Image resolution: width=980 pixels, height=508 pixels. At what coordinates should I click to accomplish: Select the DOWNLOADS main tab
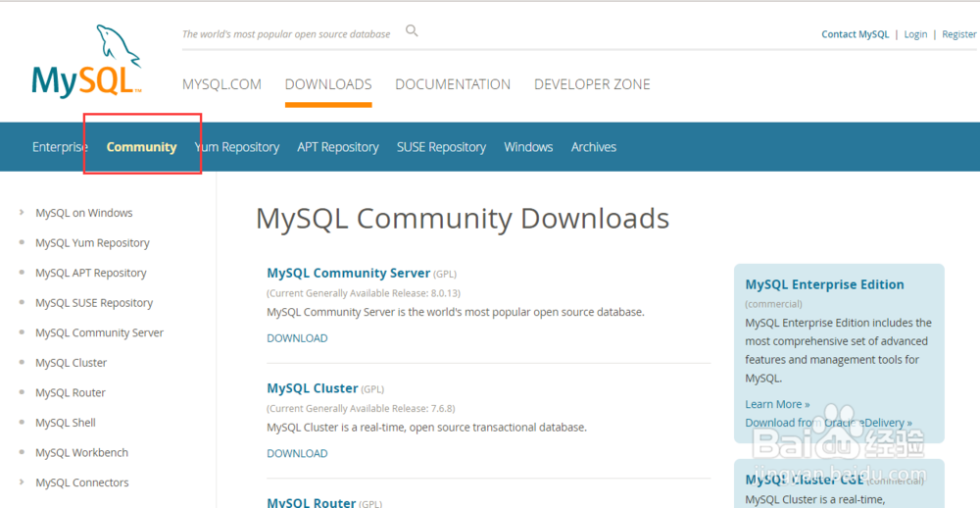[328, 84]
